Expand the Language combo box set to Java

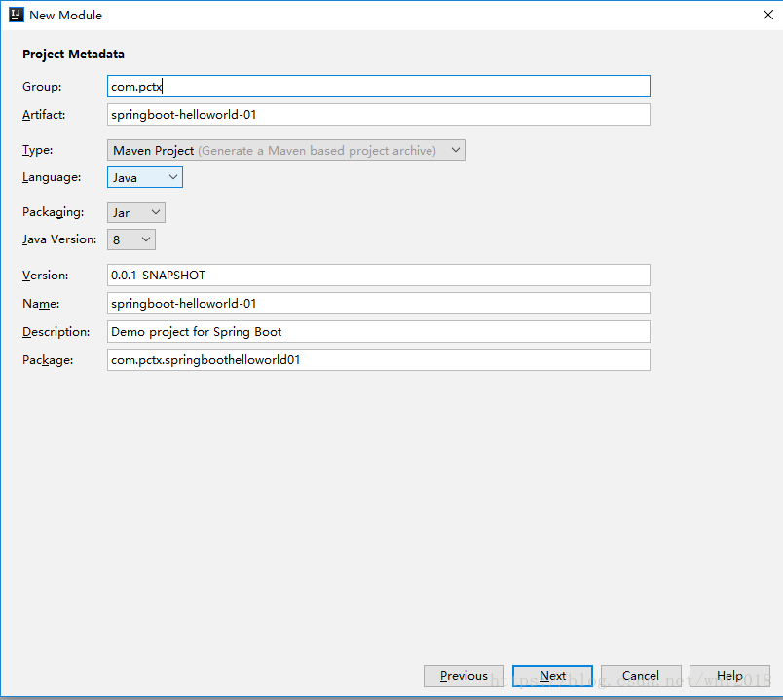tap(145, 177)
